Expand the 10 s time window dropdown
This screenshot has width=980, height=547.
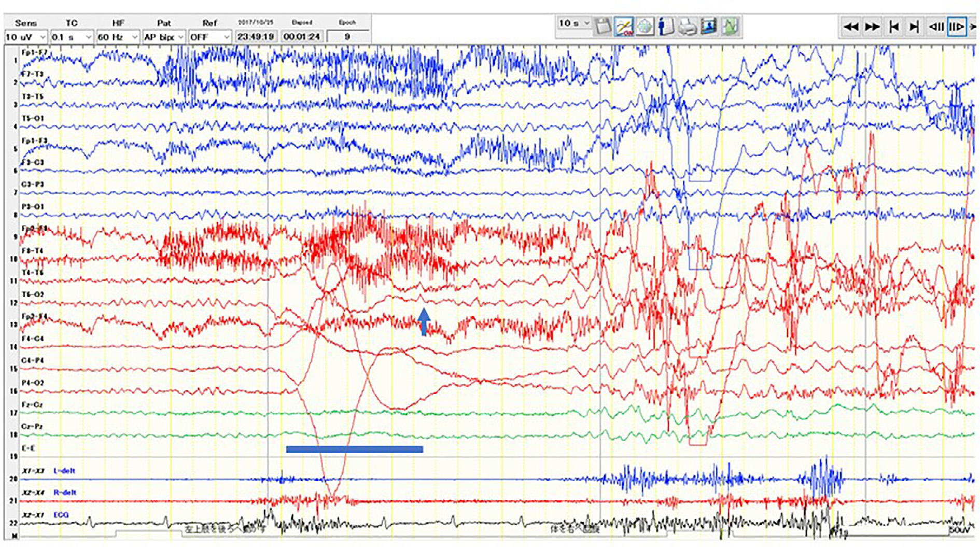coord(574,23)
